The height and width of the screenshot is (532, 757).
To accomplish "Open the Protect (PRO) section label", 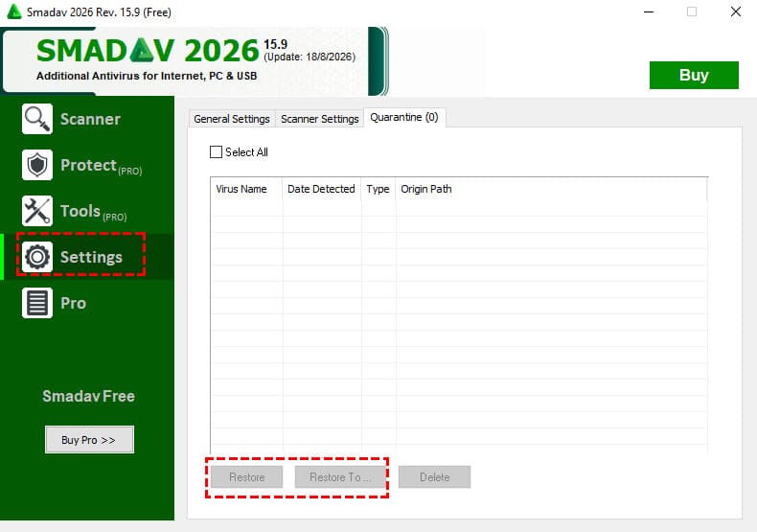I will coord(101,166).
